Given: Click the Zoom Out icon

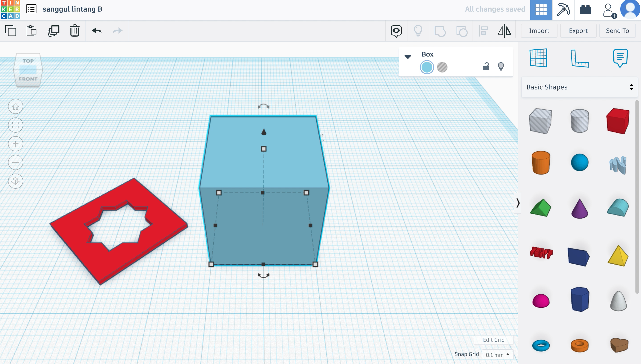Looking at the screenshot, I should coord(15,162).
